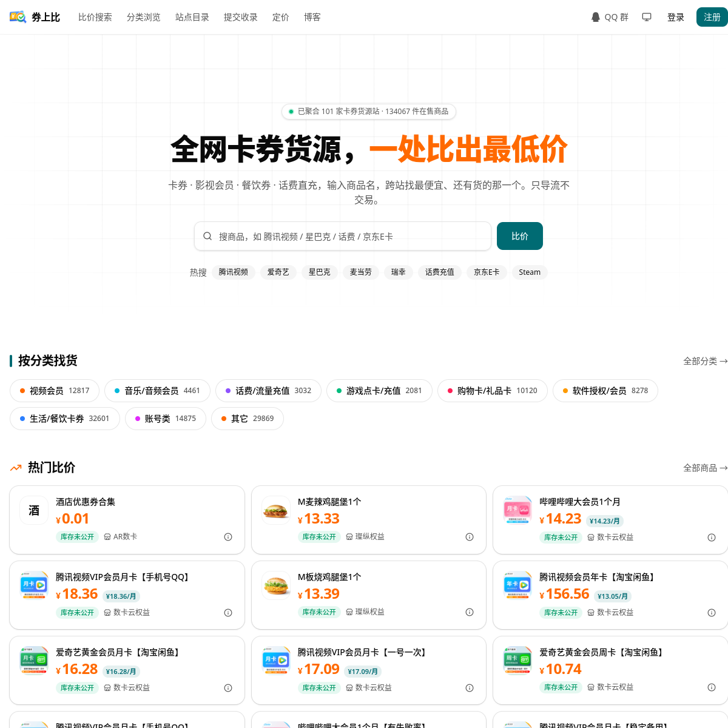Open 提交收录 in the navigation
The width and height of the screenshot is (728, 728).
click(x=241, y=17)
